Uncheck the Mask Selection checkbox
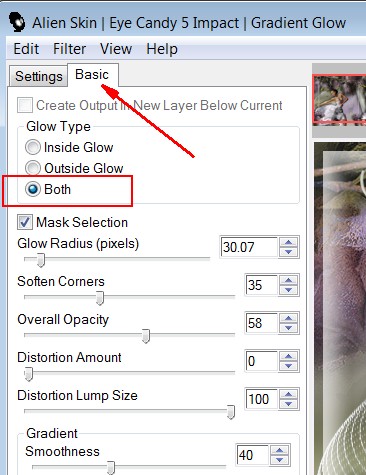The height and width of the screenshot is (475, 366). point(25,222)
